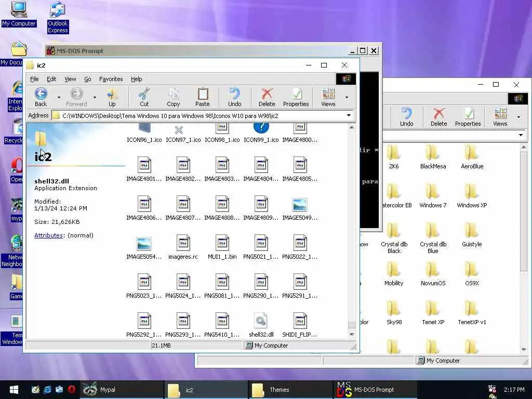The height and width of the screenshot is (399, 532).
Task: Open the Windows XP theme folder
Action: (x=472, y=191)
